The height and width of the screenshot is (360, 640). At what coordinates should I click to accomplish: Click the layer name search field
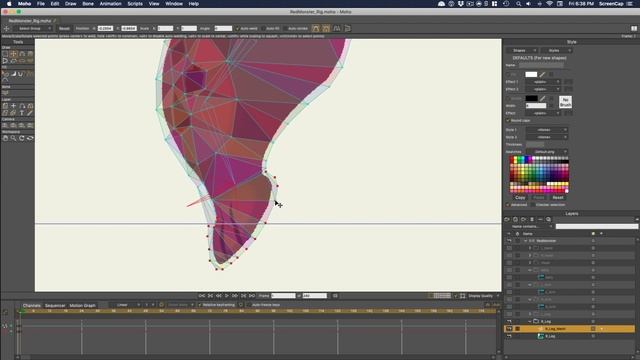coord(596,226)
